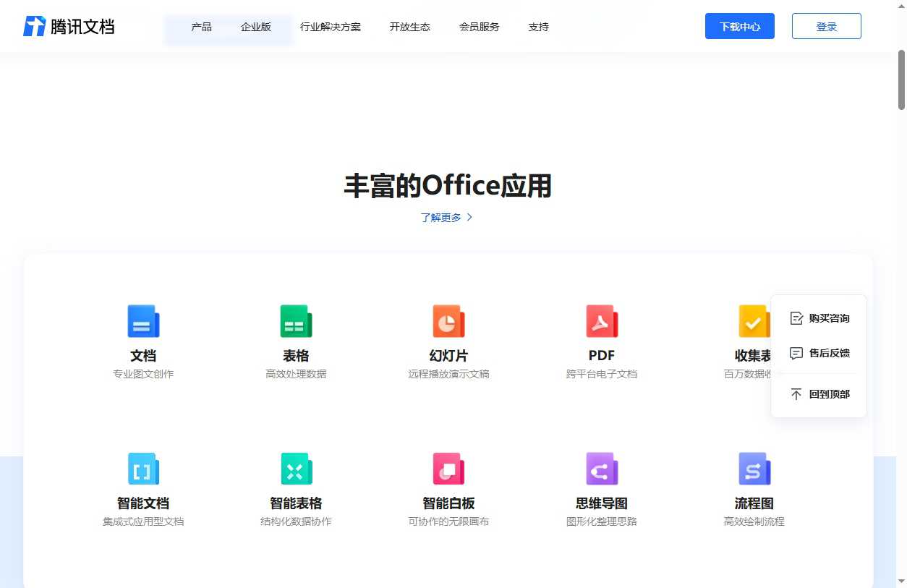Click the 流程图 (Flowchart) icon
The width and height of the screenshot is (907, 588).
[x=754, y=468]
